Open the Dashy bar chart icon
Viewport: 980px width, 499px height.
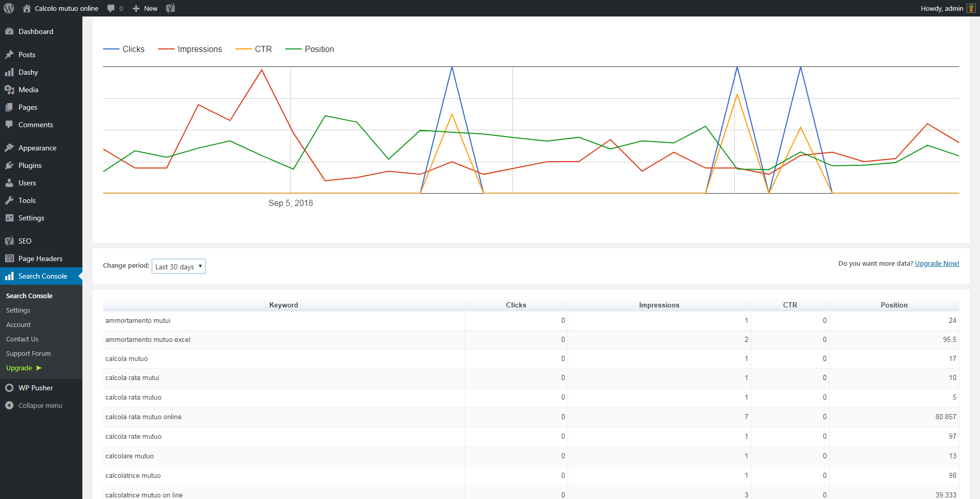(x=9, y=72)
